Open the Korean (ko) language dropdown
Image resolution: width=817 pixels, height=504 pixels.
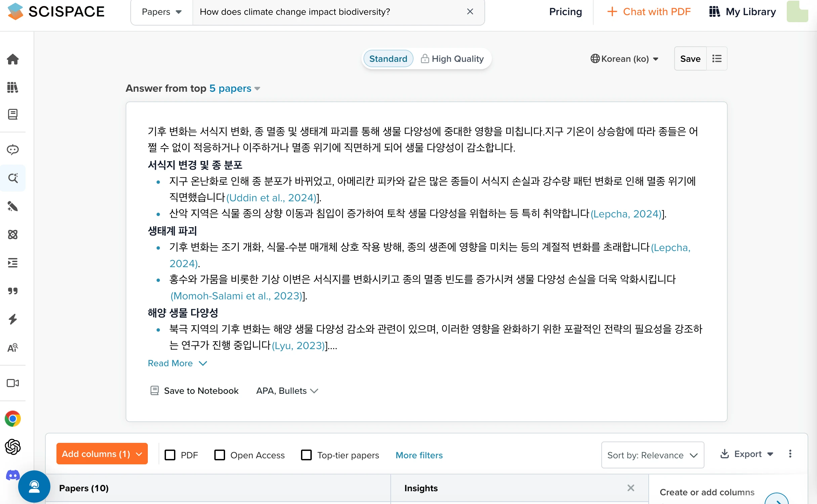pos(625,59)
